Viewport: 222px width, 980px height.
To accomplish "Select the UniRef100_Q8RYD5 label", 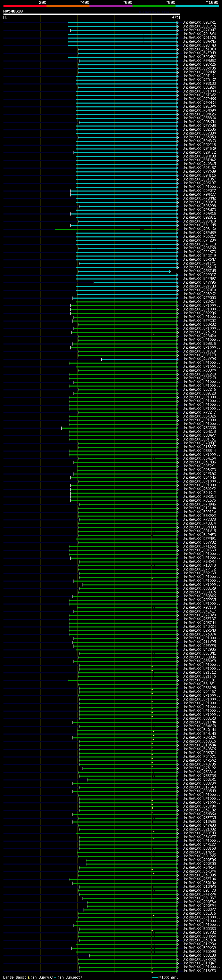I will (199, 68).
